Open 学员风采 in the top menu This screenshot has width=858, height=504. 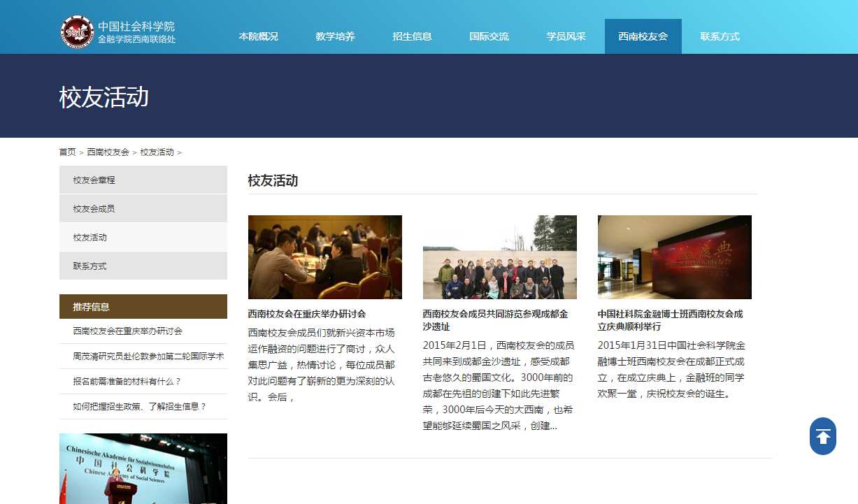566,36
